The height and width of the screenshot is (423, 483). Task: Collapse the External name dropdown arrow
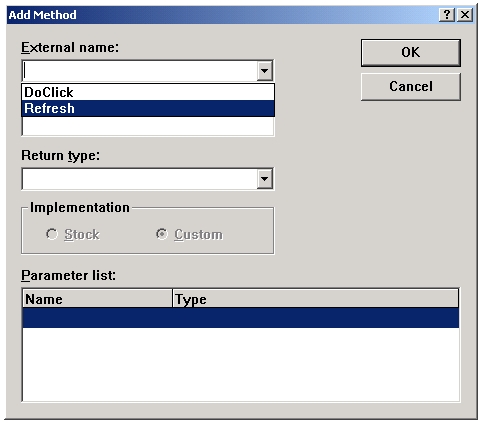click(265, 71)
